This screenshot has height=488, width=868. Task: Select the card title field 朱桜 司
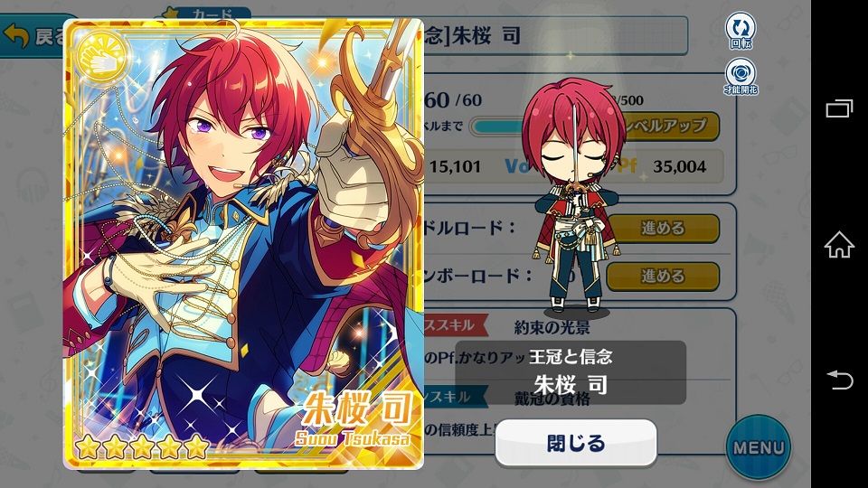pos(554,36)
